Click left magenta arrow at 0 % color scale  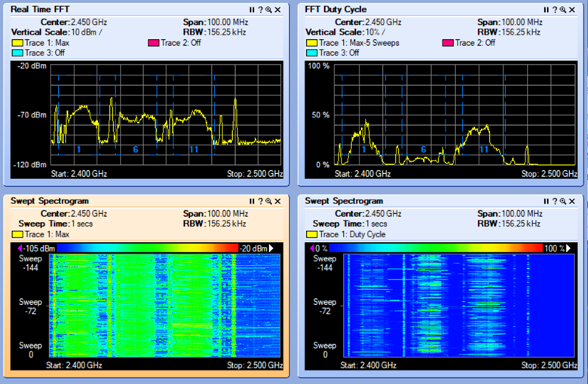coord(311,248)
